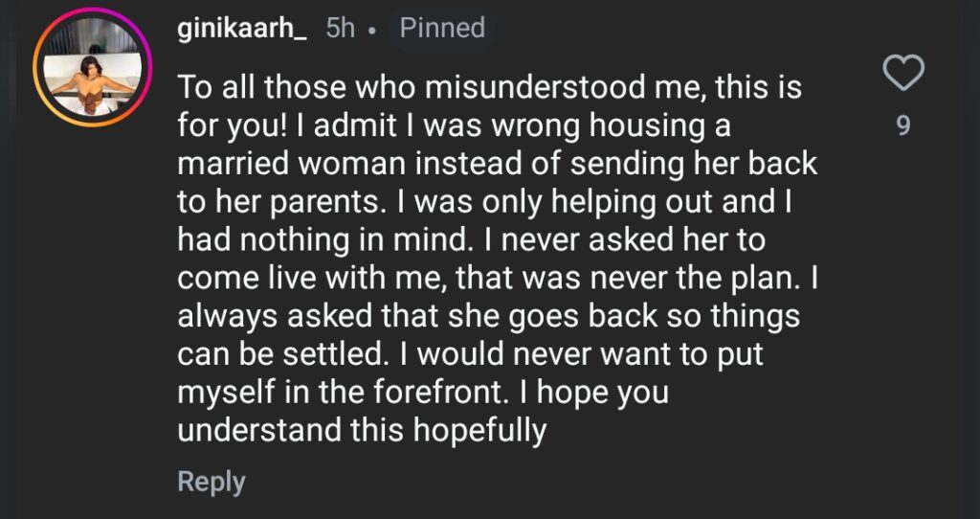Click the 5h timestamp
Screen dimensions: 980x519
tap(341, 29)
